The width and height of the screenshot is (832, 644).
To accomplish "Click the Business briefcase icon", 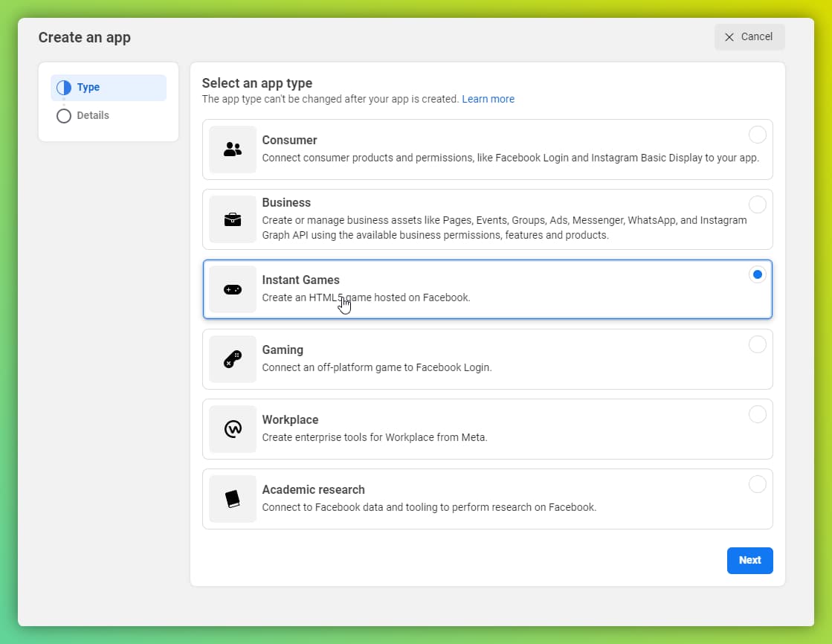I will pos(233,219).
